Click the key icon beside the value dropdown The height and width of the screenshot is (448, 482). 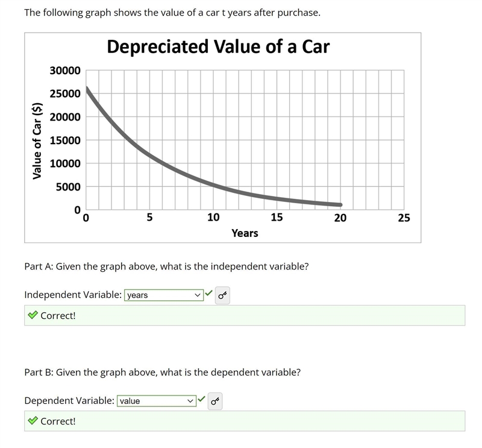click(x=215, y=401)
